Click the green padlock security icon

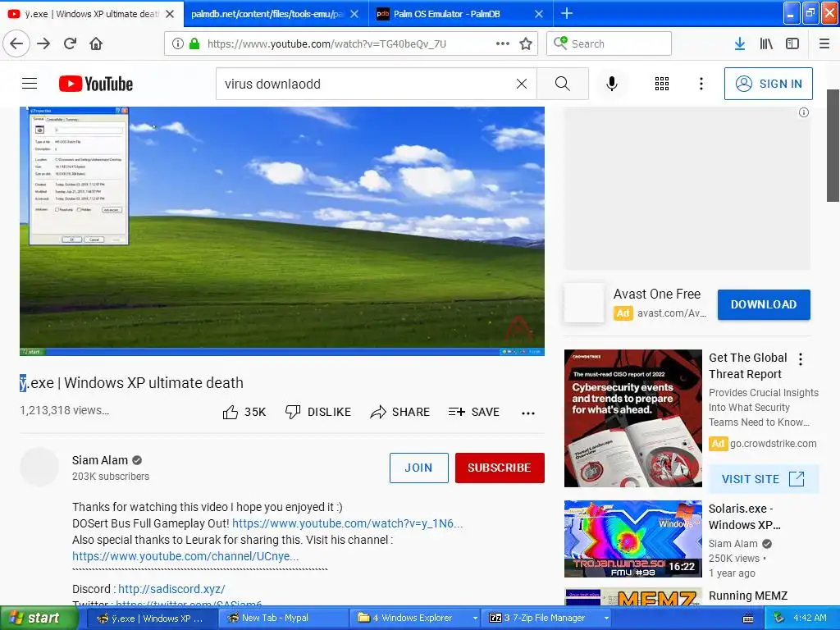pos(194,43)
